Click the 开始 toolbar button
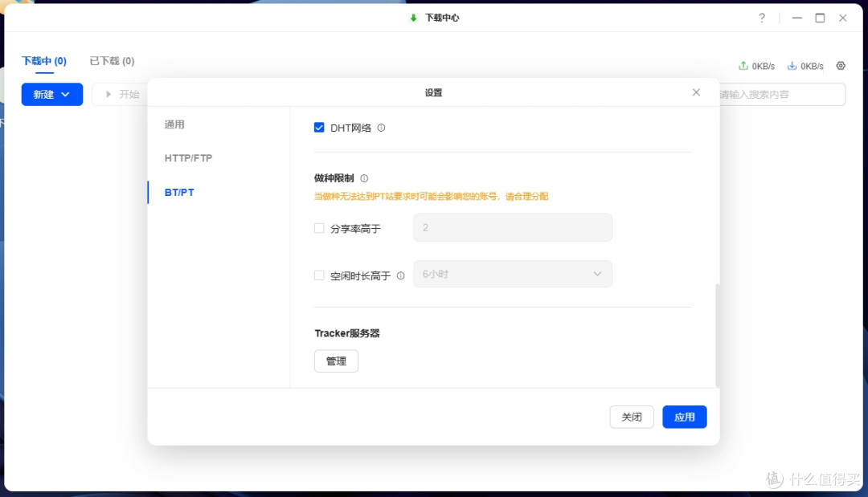 pos(123,95)
